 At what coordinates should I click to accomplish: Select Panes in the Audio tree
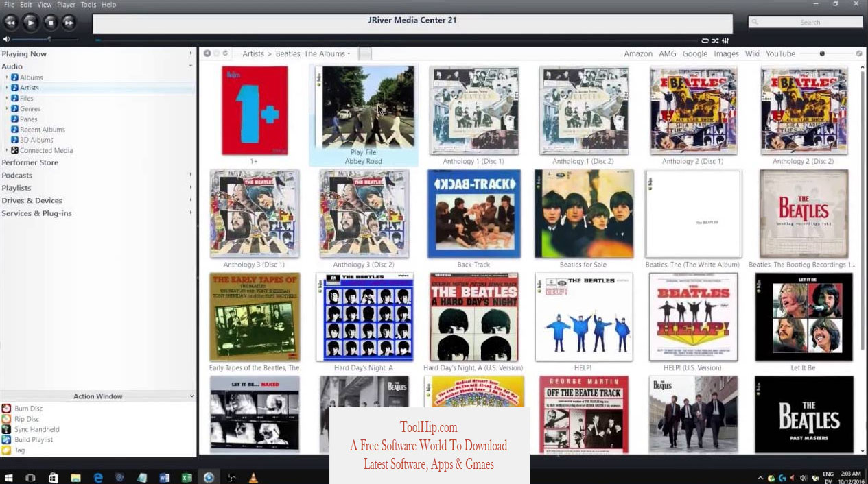(x=28, y=119)
